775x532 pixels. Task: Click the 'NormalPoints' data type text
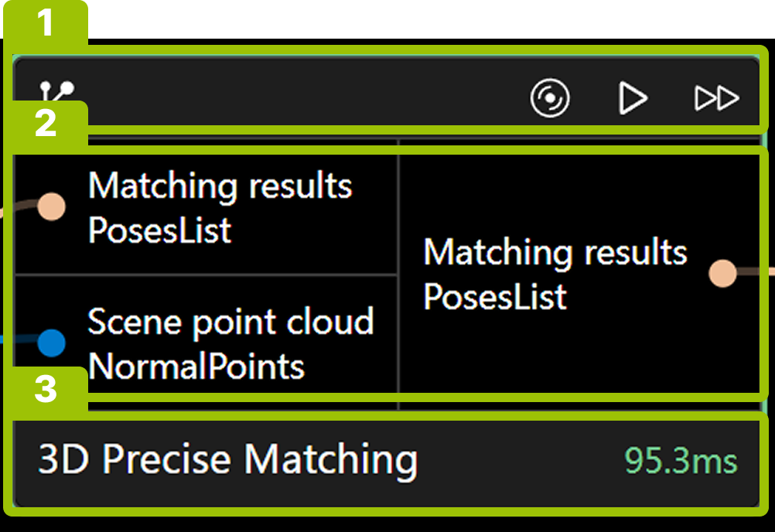[196, 367]
